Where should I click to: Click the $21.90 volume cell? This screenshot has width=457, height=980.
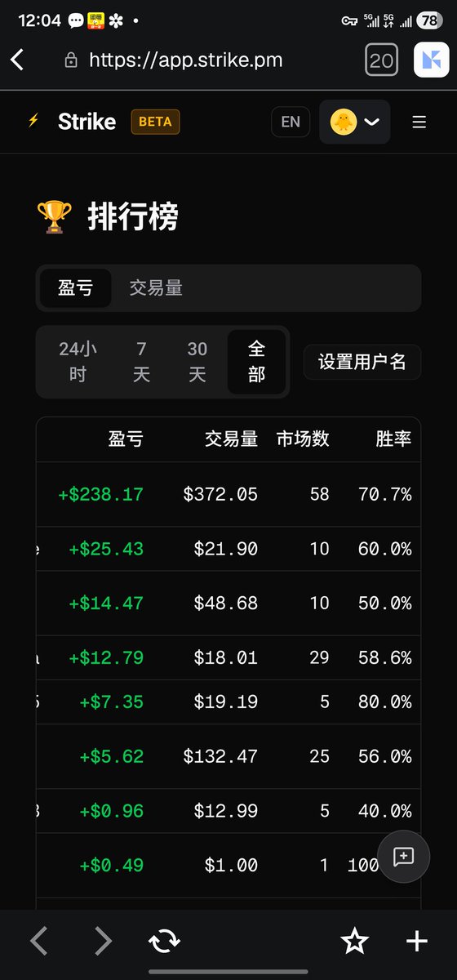226,549
